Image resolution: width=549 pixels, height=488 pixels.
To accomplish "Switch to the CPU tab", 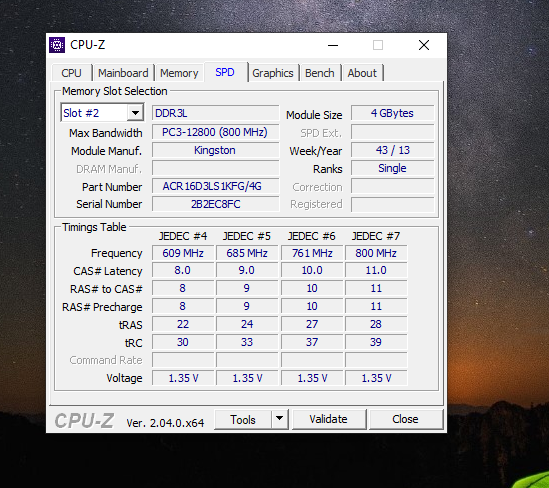I will tap(71, 73).
